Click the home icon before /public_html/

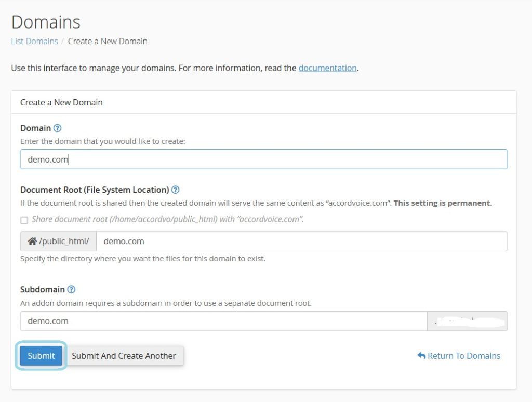pos(32,242)
